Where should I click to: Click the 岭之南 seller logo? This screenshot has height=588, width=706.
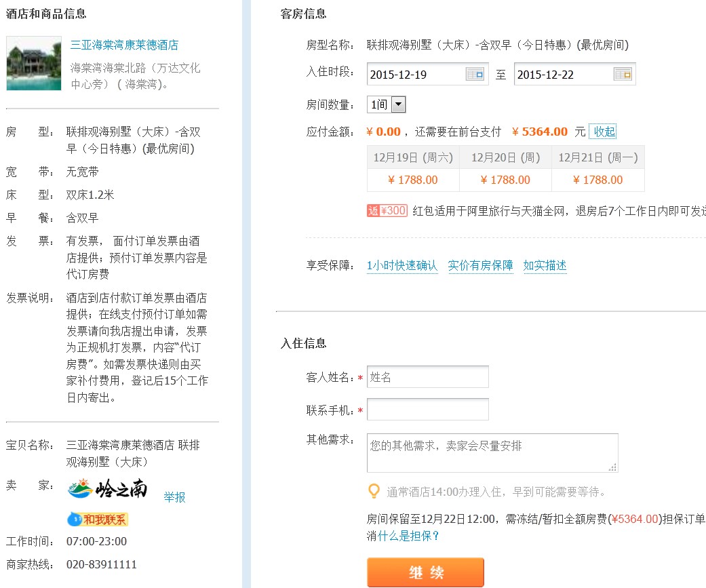pyautogui.click(x=108, y=489)
